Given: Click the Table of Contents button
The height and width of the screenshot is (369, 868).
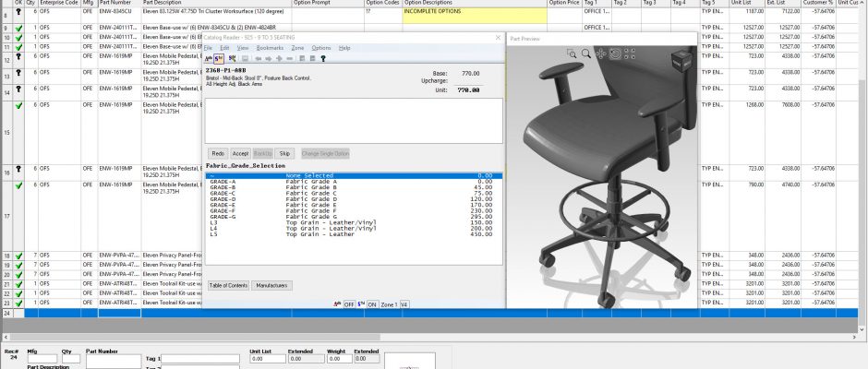Looking at the screenshot, I should click(227, 286).
